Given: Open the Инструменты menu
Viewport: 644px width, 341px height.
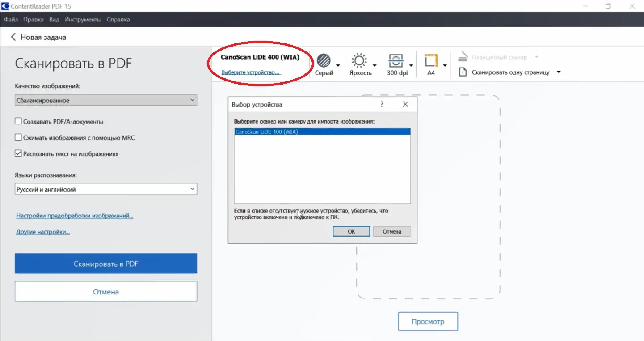Looking at the screenshot, I should pos(83,20).
